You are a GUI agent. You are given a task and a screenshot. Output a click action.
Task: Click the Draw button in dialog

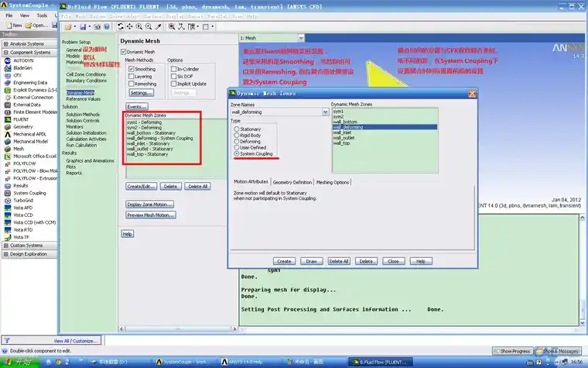point(311,261)
